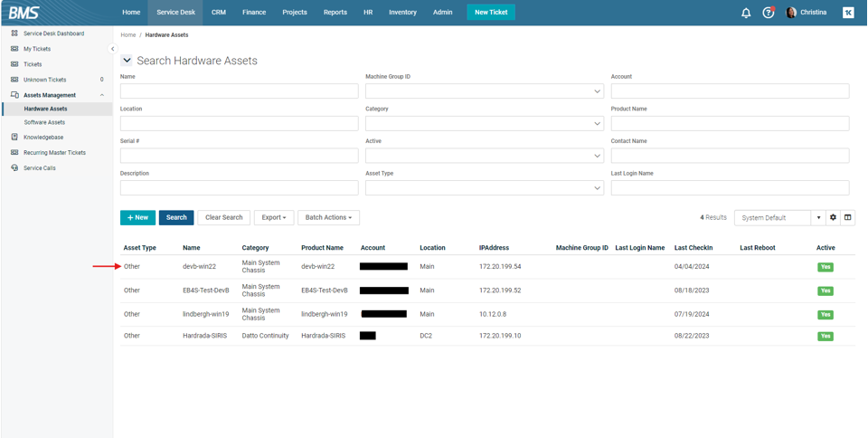Click the help question mark icon
Screen dimensions: 868x438
tap(769, 13)
